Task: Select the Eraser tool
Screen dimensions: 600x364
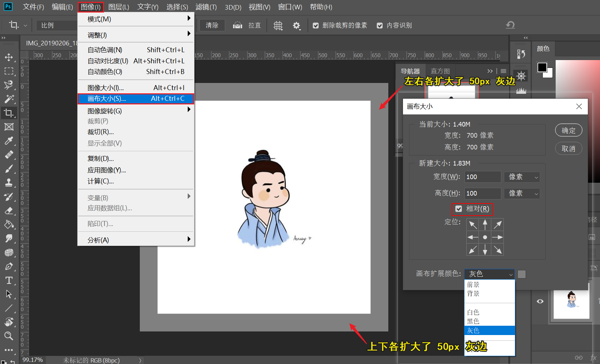Action: click(x=9, y=211)
